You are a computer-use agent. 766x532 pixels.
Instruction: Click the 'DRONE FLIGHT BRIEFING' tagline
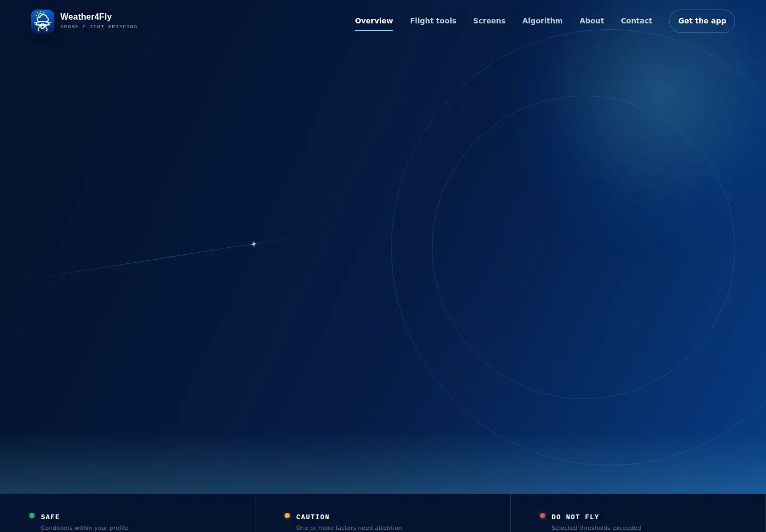tap(98, 27)
